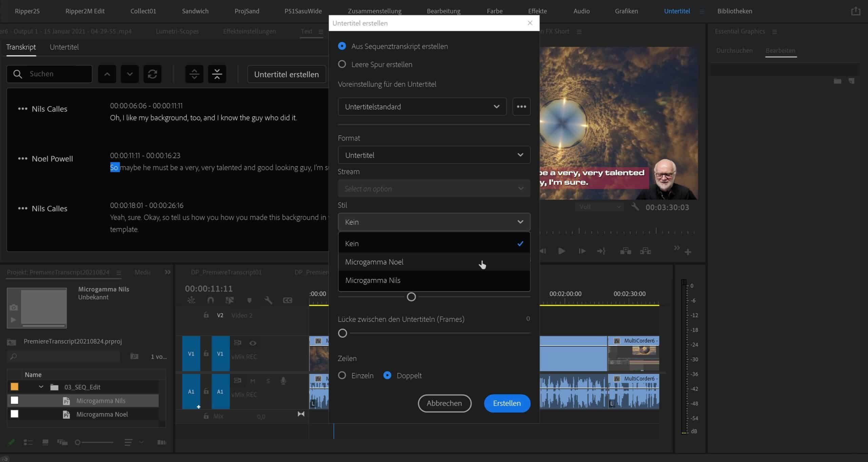This screenshot has height=462, width=868.
Task: Select the Leere Spur erstellen radio button
Action: pos(342,64)
